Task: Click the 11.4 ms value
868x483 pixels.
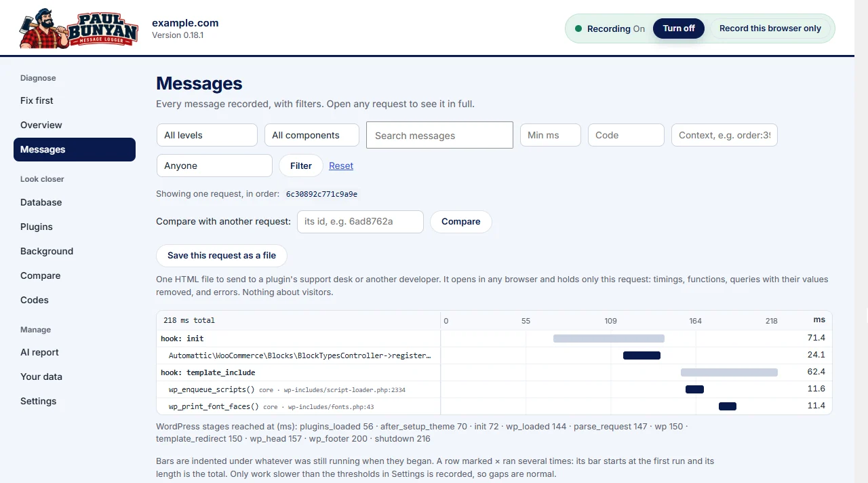Action: (x=816, y=406)
